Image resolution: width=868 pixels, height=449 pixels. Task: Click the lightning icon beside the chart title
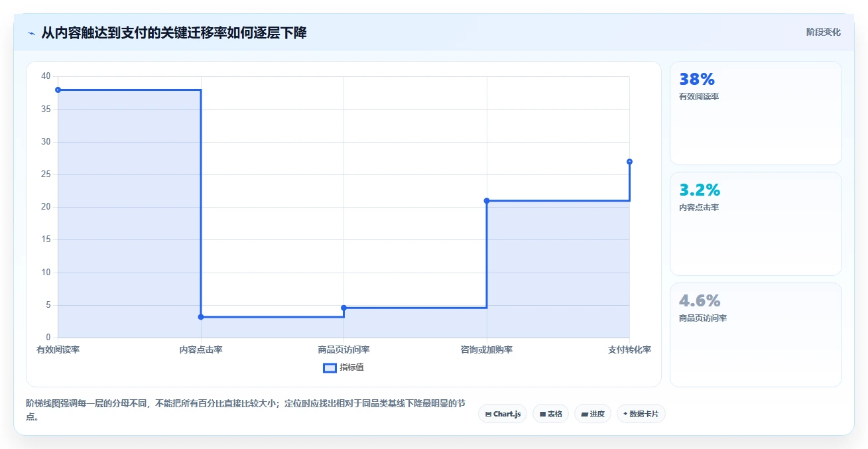(x=32, y=33)
